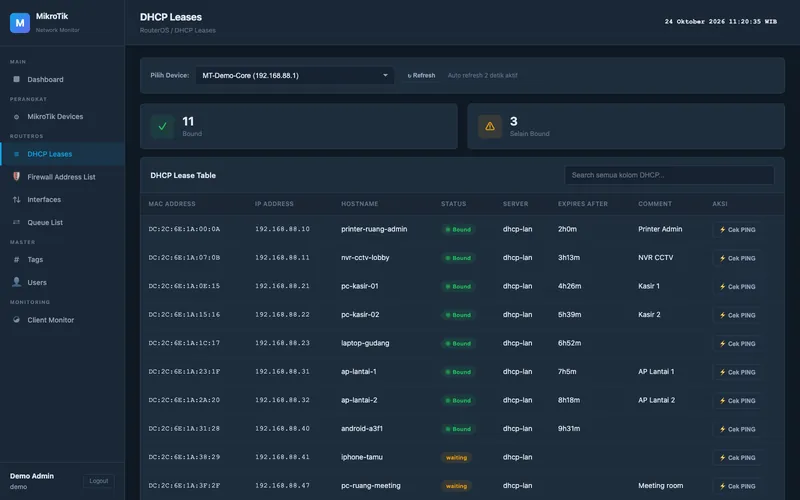Cek PING for iphone-tamu

point(737,458)
